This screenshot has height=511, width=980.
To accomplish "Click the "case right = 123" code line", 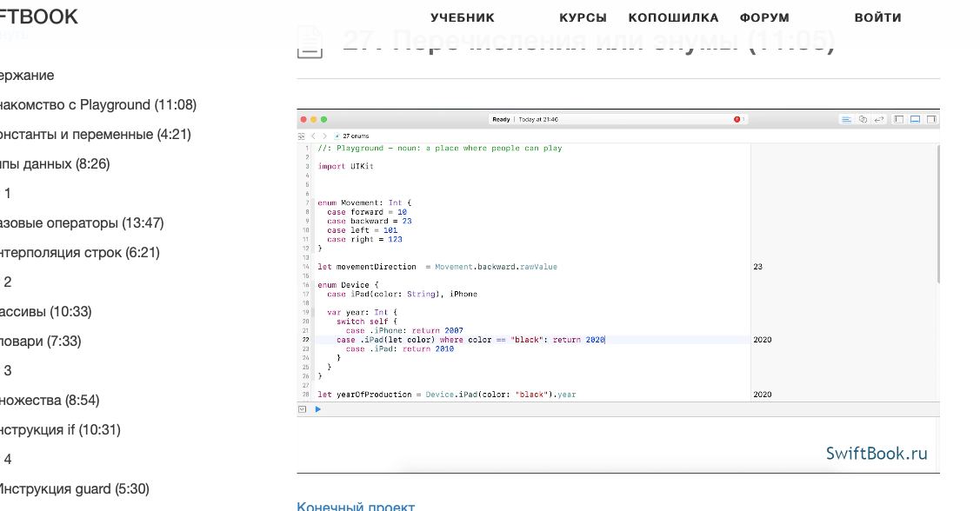I will pos(364,239).
